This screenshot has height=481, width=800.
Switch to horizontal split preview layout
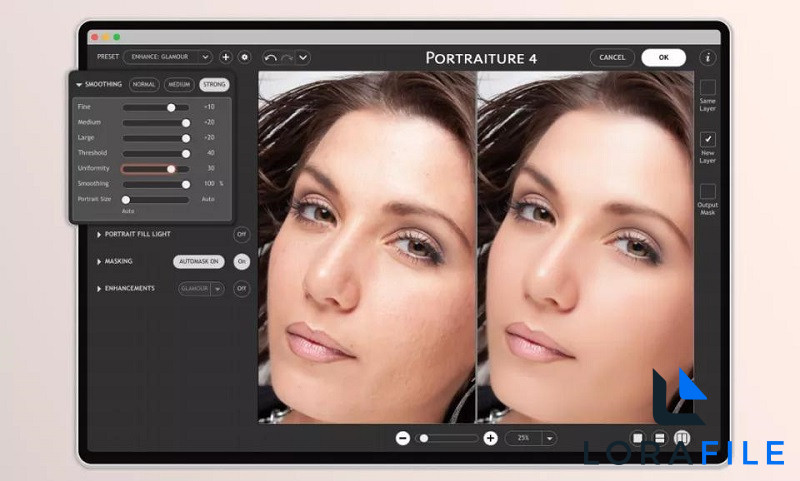tap(660, 438)
